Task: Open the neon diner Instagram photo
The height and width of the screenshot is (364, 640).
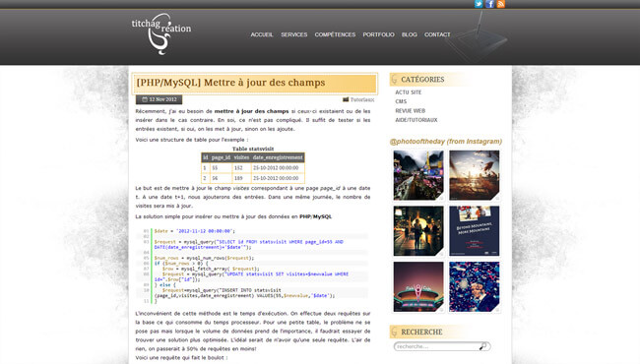Action: click(x=418, y=287)
